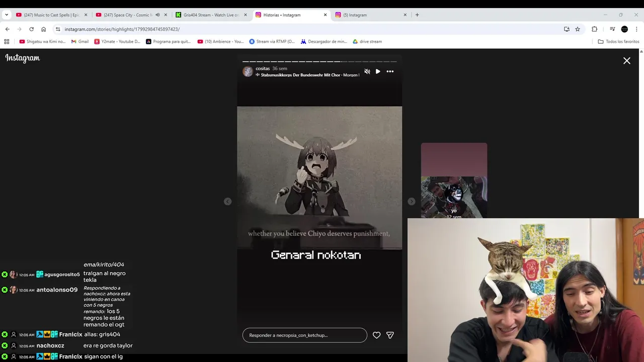Screen dimensions: 644x362
Task: Go to previous story arrow
Action: 227,201
